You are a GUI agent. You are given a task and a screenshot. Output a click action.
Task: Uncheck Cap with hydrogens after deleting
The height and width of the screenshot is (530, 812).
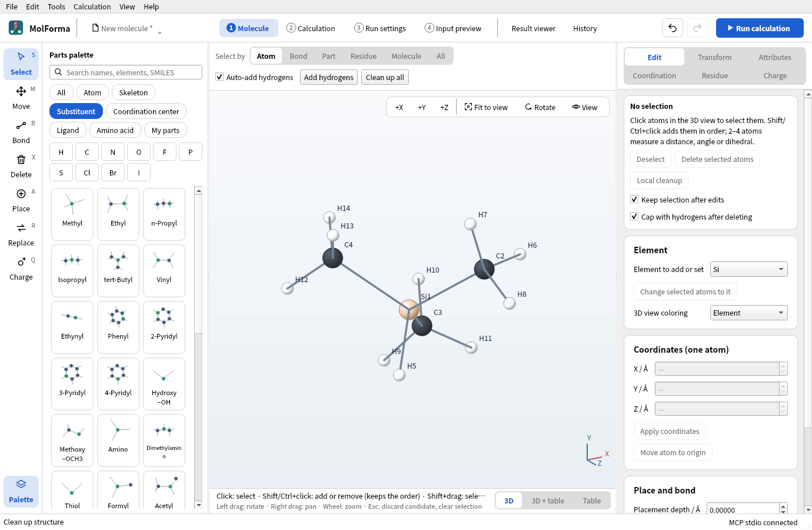pyautogui.click(x=634, y=217)
